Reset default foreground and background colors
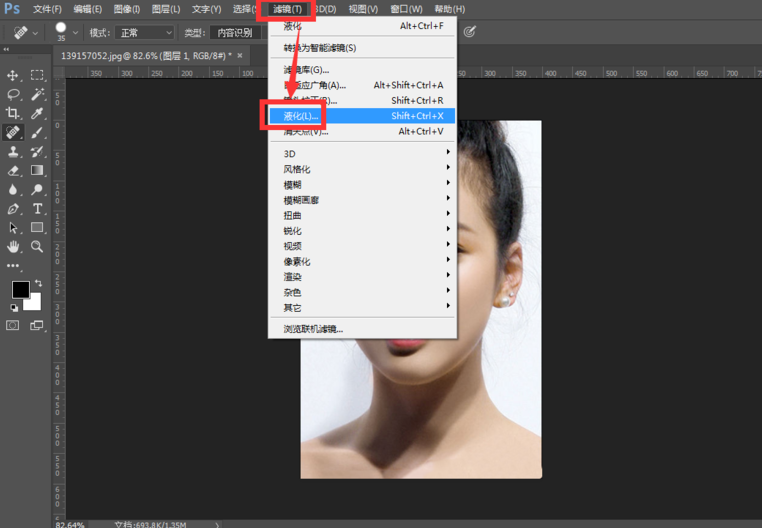 (x=14, y=308)
